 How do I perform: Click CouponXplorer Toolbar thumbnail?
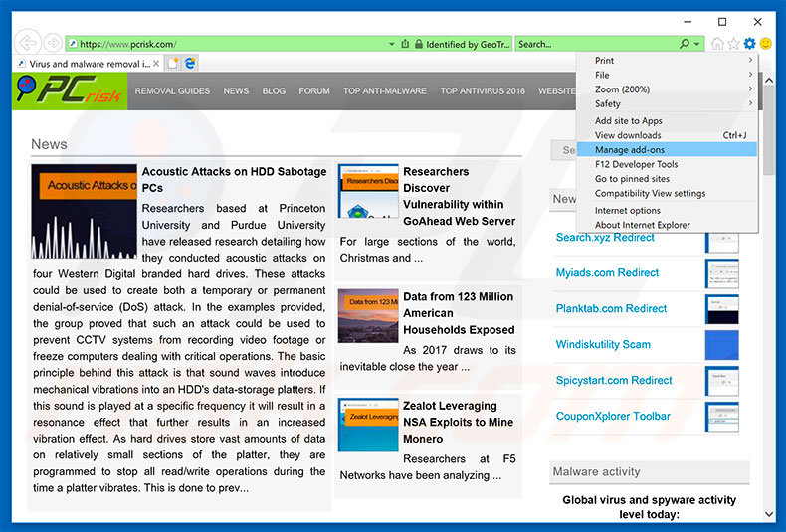[x=722, y=417]
